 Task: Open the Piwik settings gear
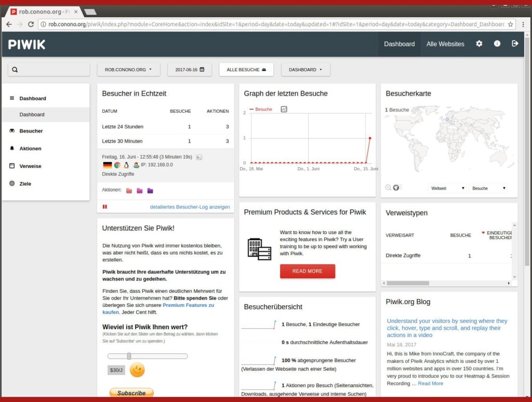pos(479,44)
